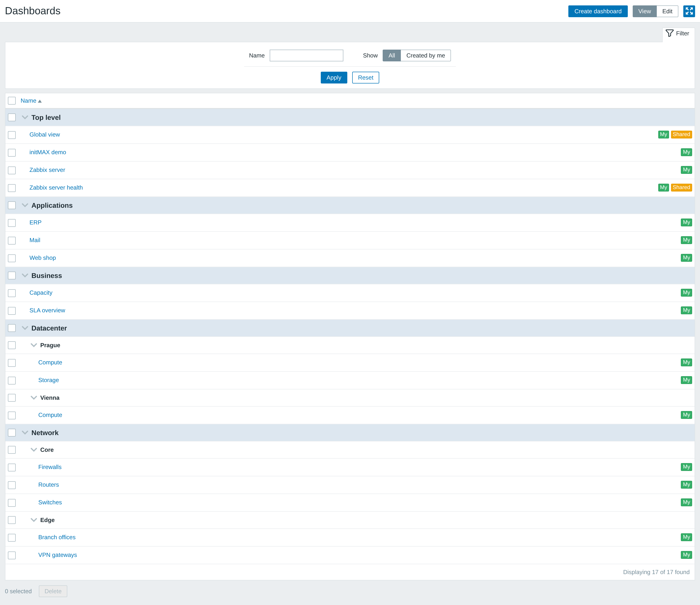
Task: Show only Created by me
Action: click(425, 55)
